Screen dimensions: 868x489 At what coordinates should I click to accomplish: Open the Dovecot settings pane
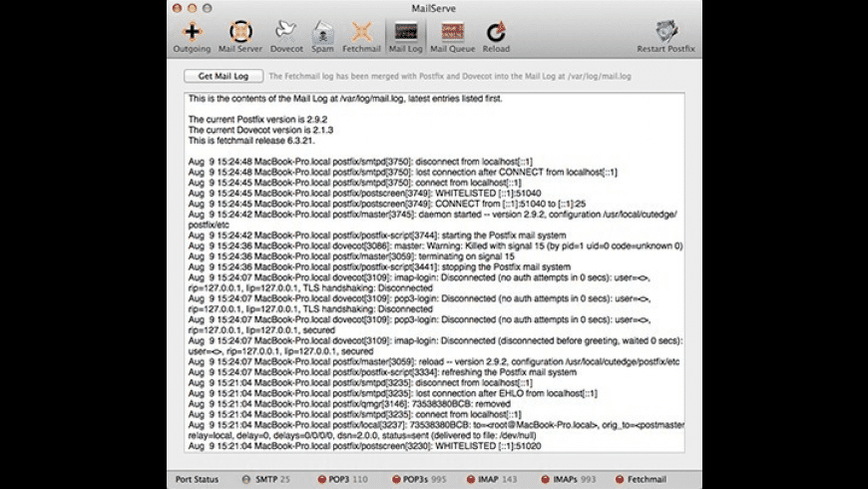click(x=286, y=37)
